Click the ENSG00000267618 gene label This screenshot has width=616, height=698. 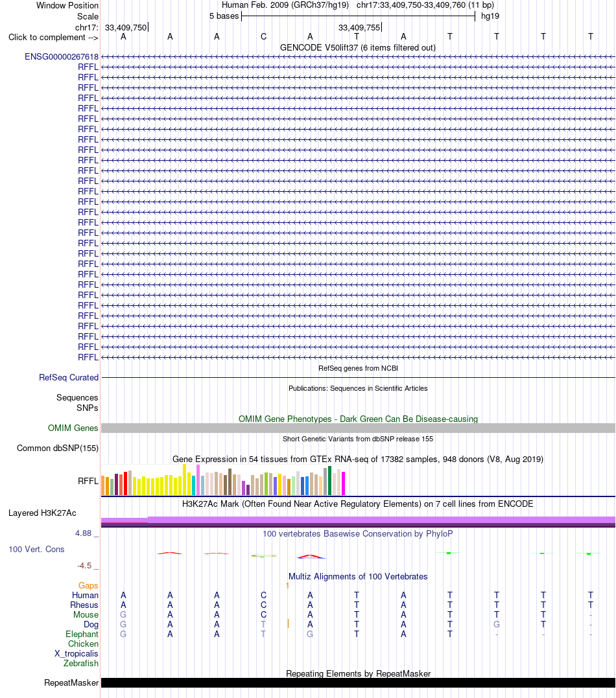click(62, 56)
